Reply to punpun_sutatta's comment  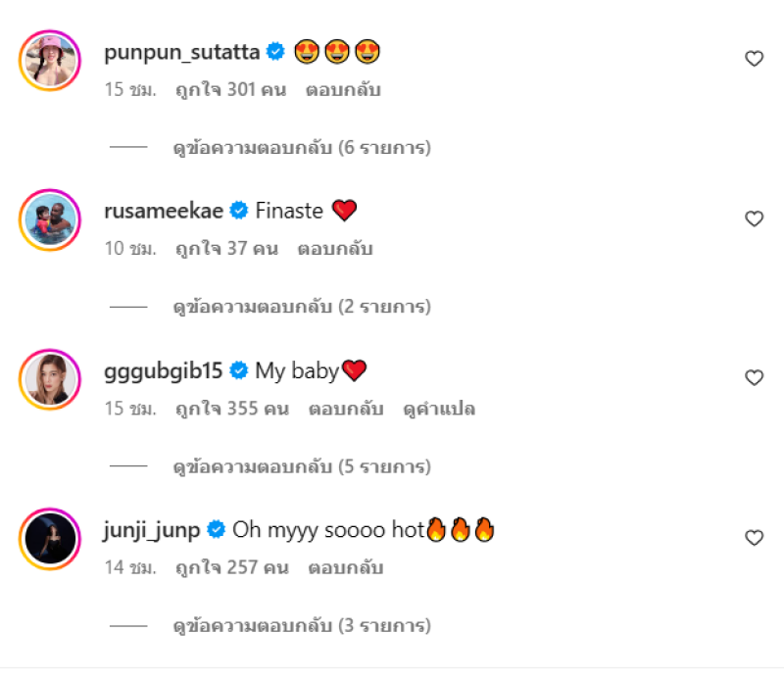[344, 90]
